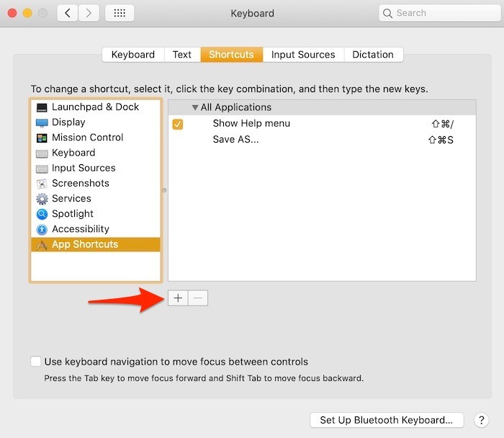Click the Screenshots icon
Image resolution: width=504 pixels, height=438 pixels.
[x=42, y=184]
